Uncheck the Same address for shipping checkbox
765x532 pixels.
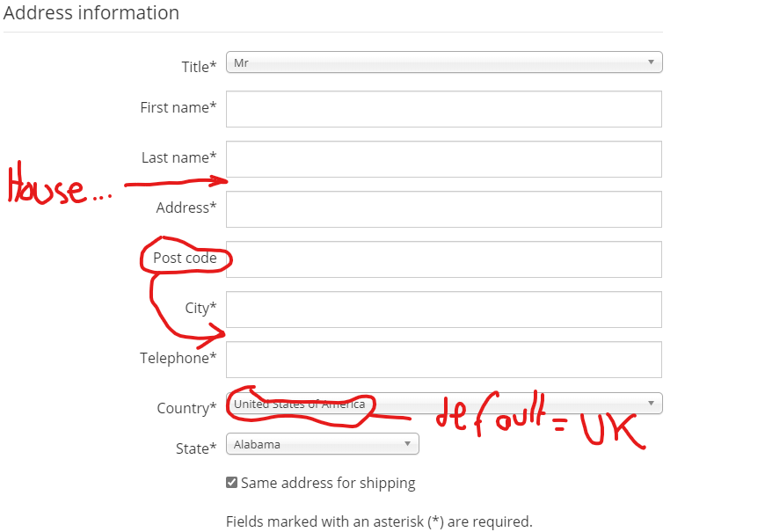pos(232,483)
